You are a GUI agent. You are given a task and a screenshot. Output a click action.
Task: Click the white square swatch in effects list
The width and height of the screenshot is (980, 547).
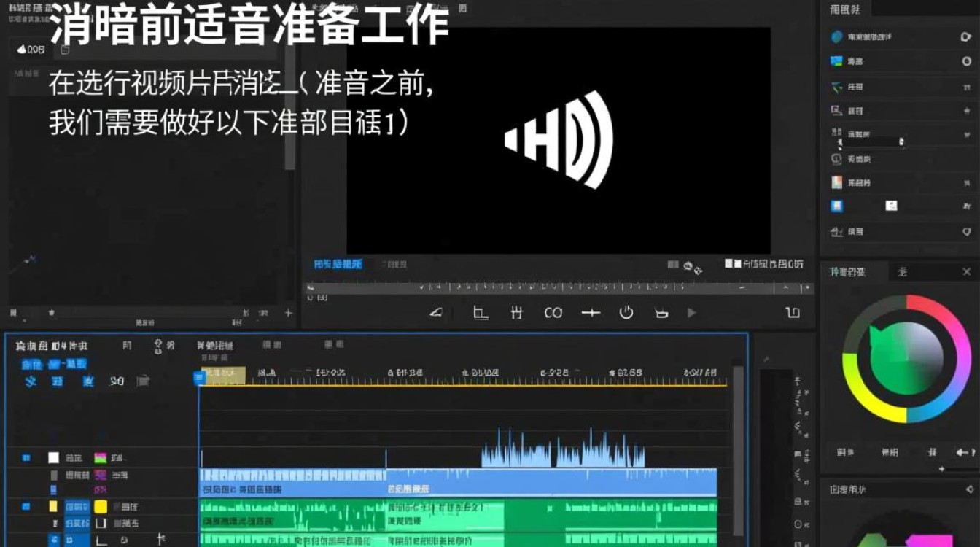tap(891, 206)
